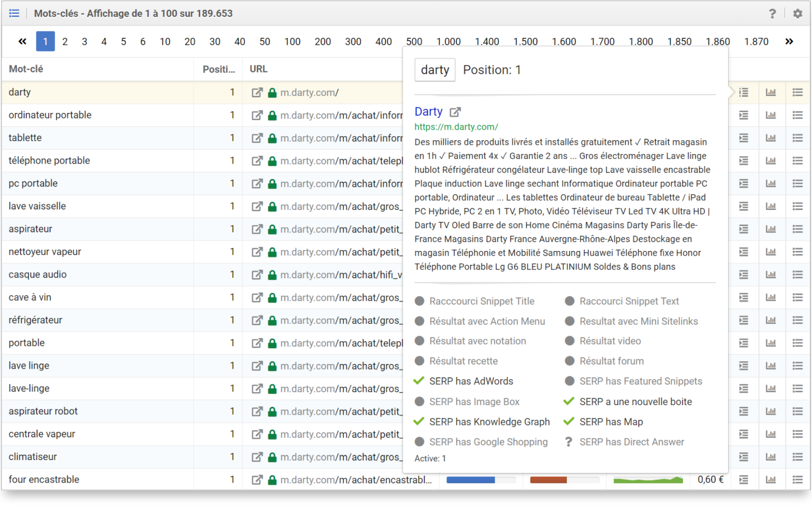Sort by the URL column header
812x507 pixels.
coord(258,69)
